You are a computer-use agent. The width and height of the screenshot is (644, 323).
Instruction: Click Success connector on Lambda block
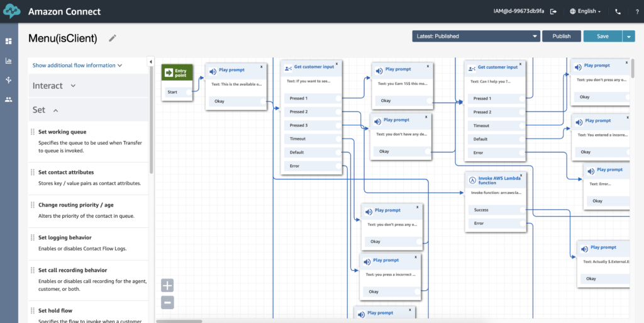(522, 210)
